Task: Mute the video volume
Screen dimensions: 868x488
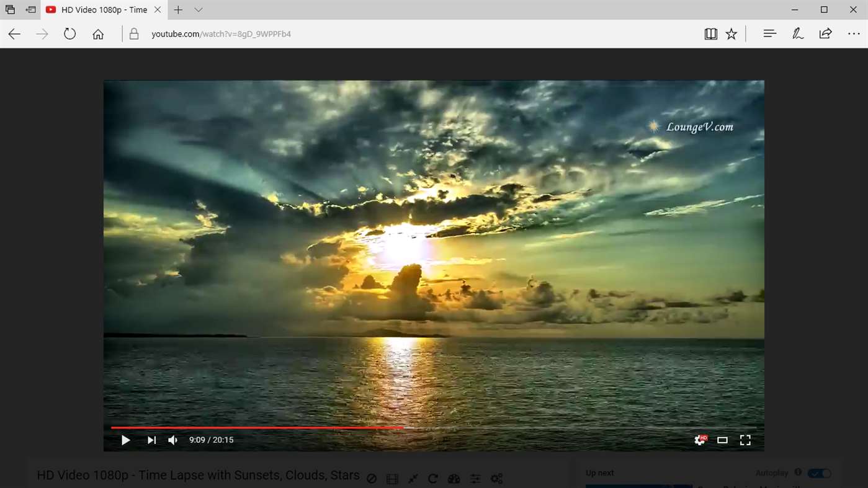Action: coord(173,440)
